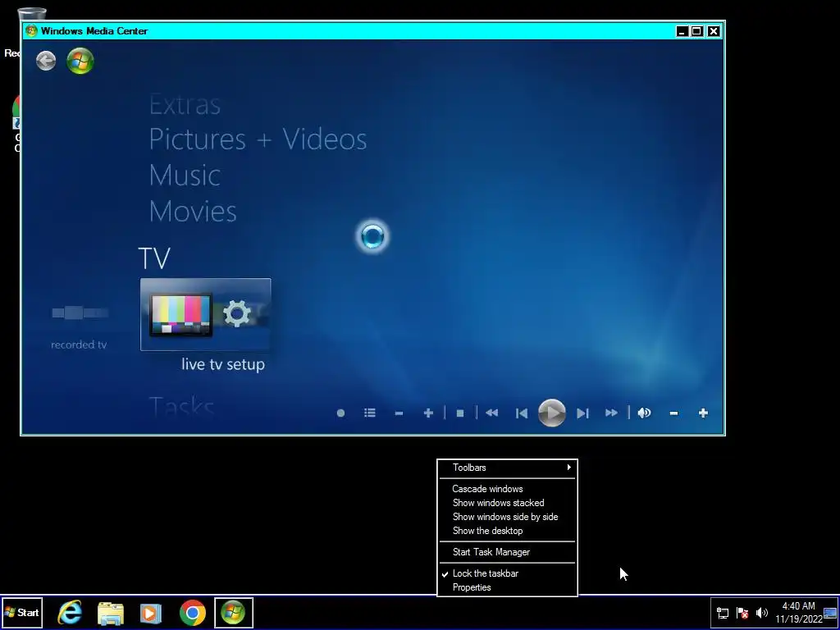This screenshot has height=630, width=840.
Task: Select Pictures + Videos menu category
Action: [258, 139]
